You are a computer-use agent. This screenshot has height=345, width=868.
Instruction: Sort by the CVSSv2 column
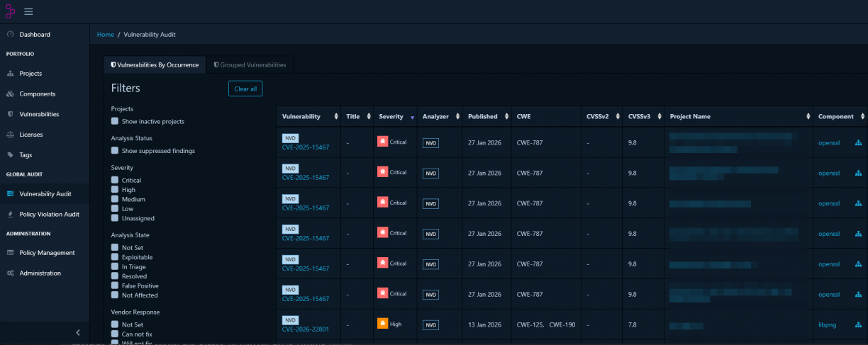coord(601,116)
